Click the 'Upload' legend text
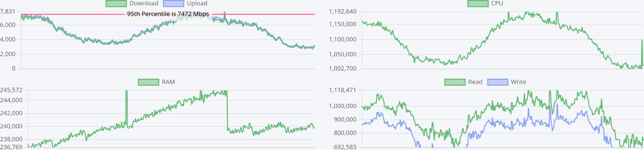 click(x=197, y=3)
